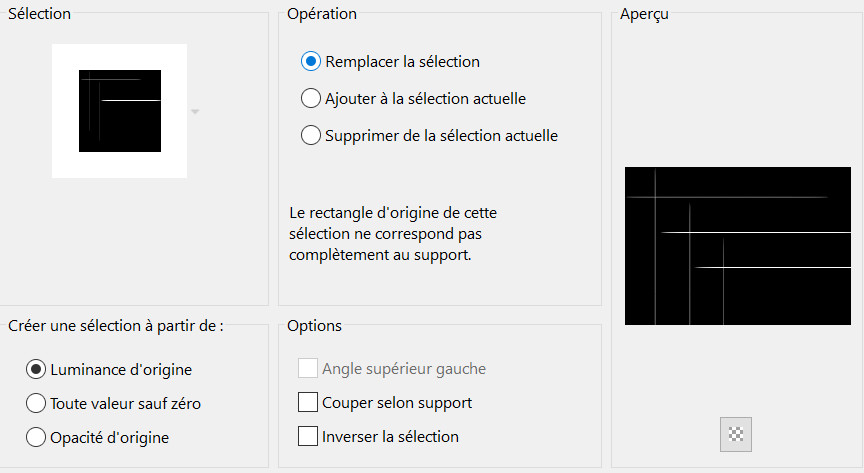This screenshot has width=864, height=473.
Task: Click the Aperçu group label
Action: (644, 14)
